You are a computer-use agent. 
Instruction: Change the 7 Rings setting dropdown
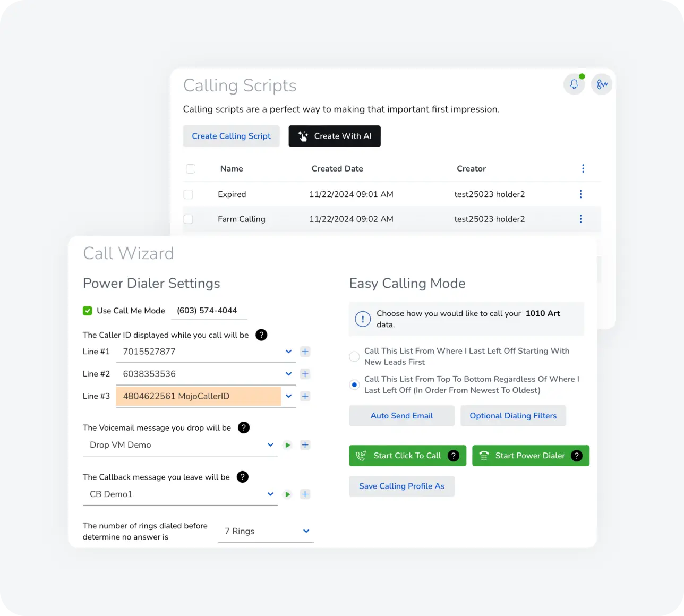[x=306, y=531]
